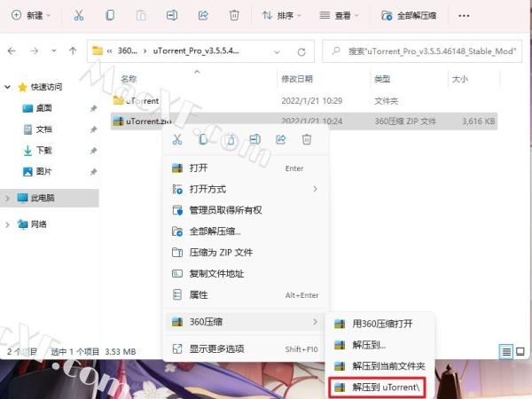This screenshot has height=399, width=532.
Task: Select the uTorrent folder row
Action: point(304,101)
